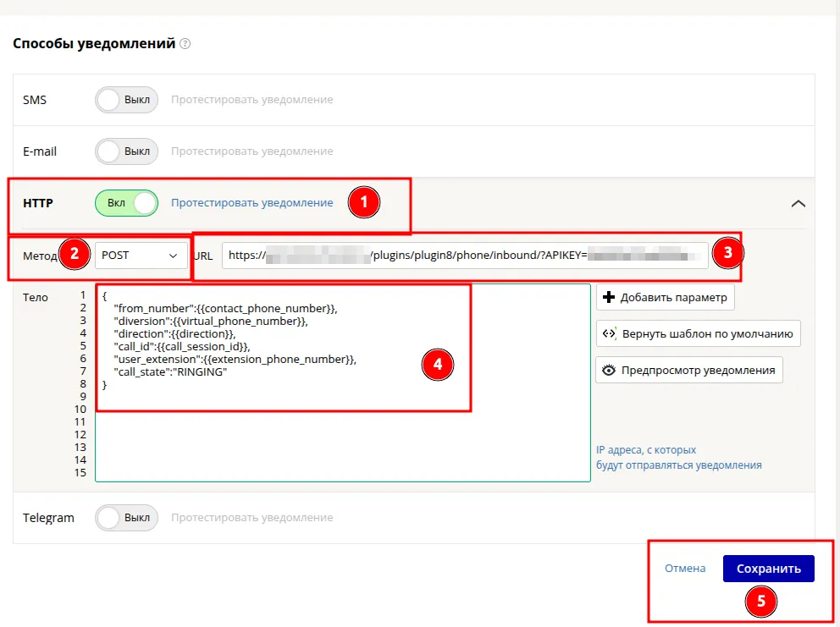Open the POST method dropdown
The width and height of the screenshot is (840, 627).
141,255
